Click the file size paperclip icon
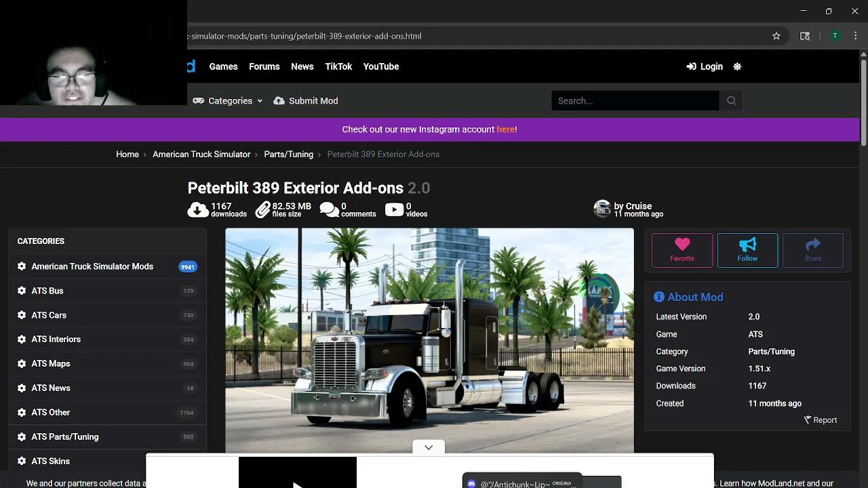Viewport: 868px width, 488px height. click(262, 210)
